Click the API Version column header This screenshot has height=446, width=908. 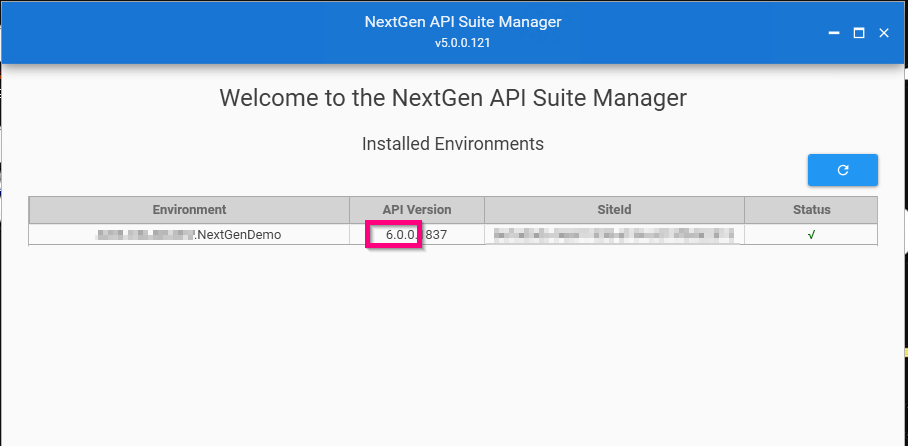point(417,210)
